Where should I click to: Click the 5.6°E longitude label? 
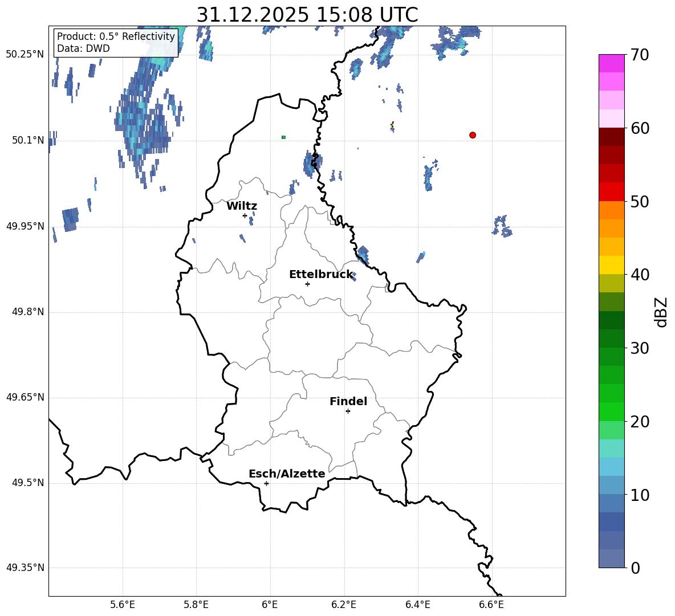click(x=123, y=605)
